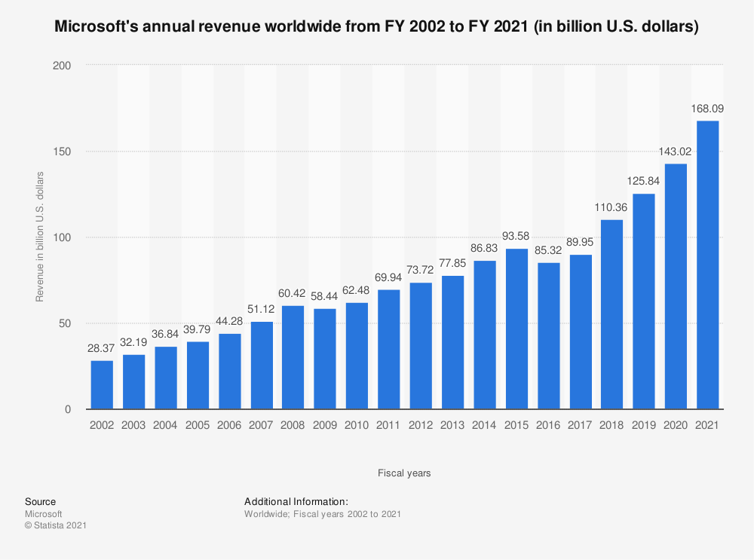This screenshot has height=560, width=754.
Task: Select the 51.12 value label
Action: (261, 309)
